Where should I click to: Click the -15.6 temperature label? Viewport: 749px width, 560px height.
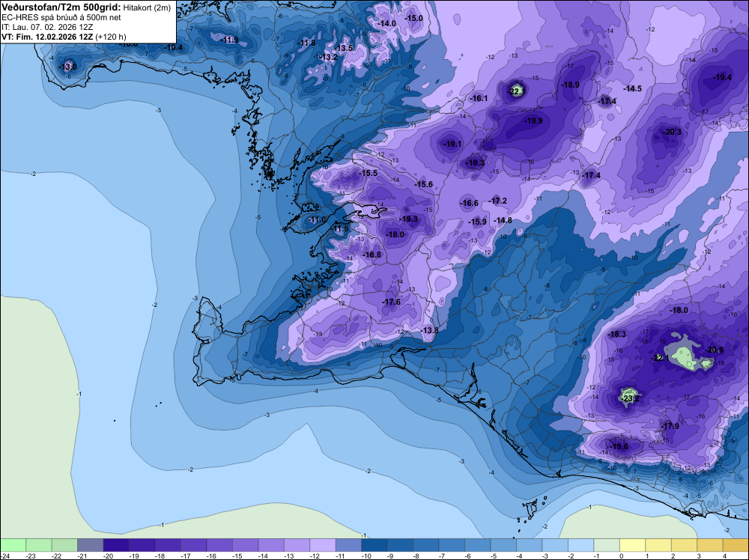click(424, 184)
